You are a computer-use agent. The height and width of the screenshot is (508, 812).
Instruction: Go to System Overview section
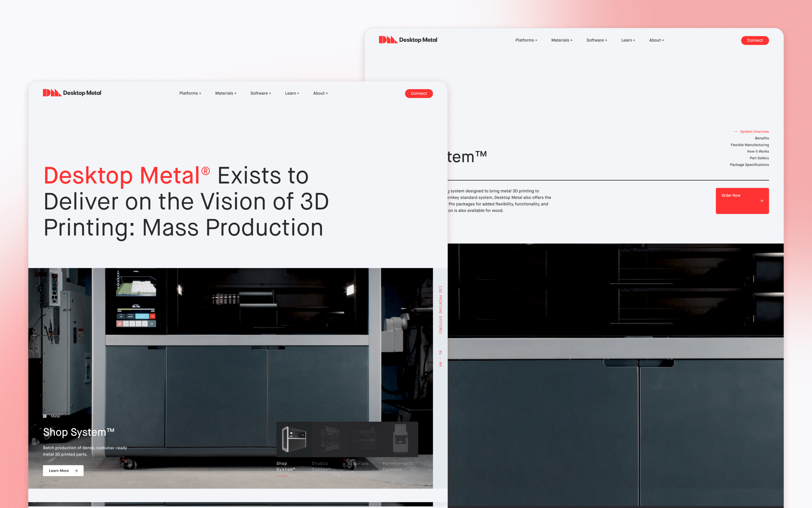[754, 132]
